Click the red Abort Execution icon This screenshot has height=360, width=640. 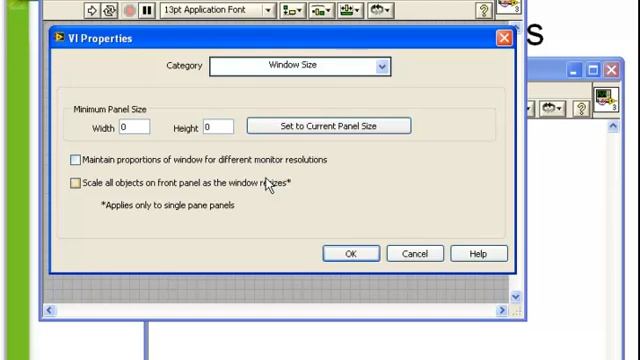(x=129, y=10)
